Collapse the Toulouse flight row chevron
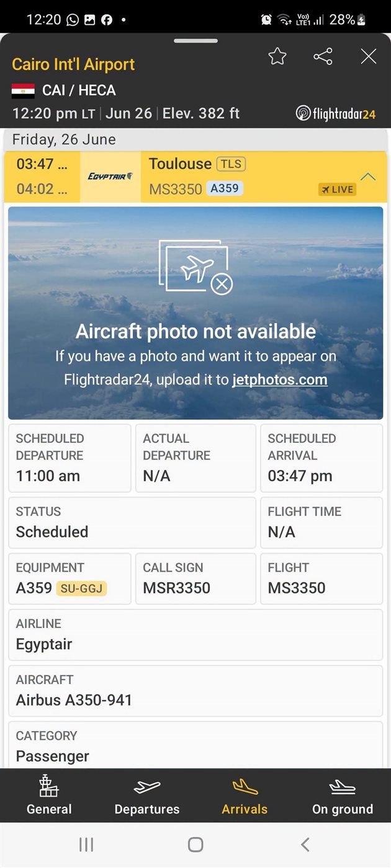This screenshot has width=391, height=868. [368, 177]
